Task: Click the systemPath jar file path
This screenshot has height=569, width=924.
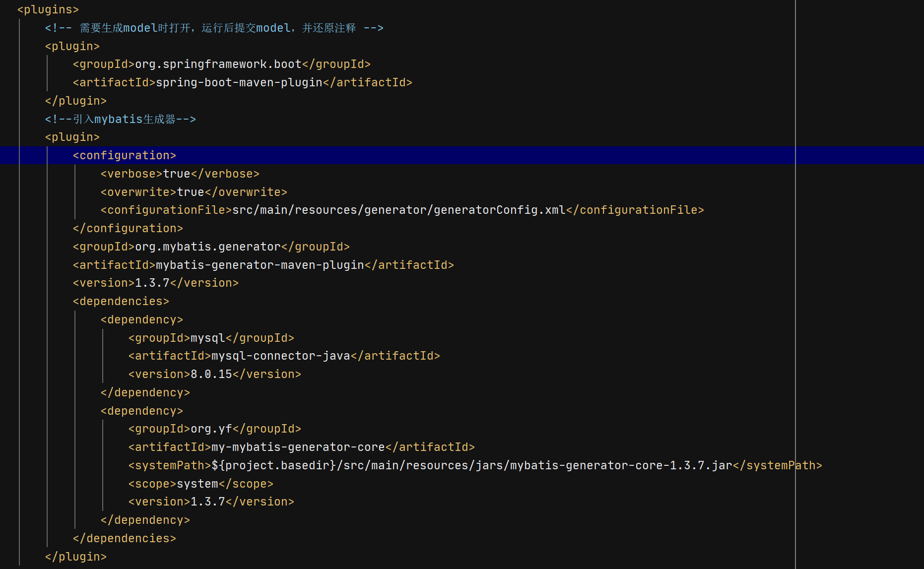Action: 471,465
